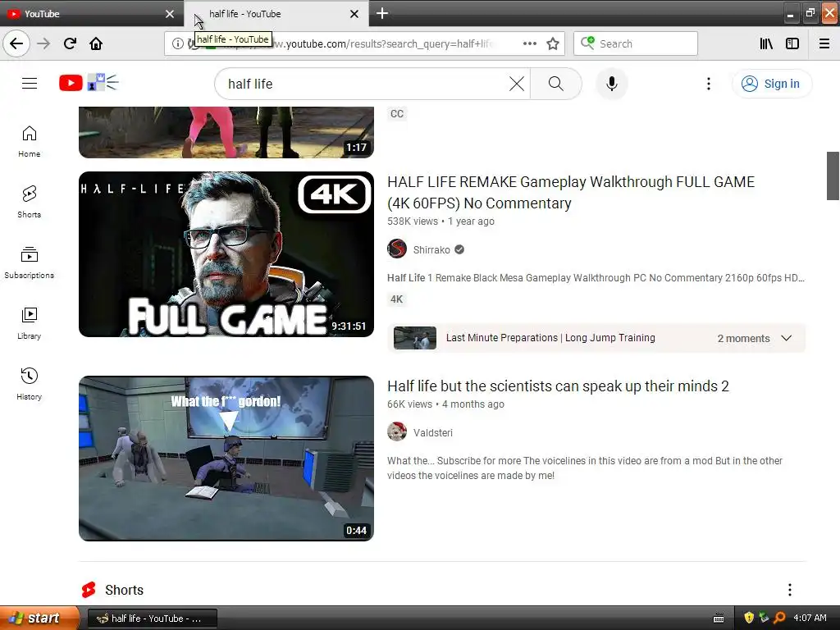Open Home in the YouTube sidebar
The height and width of the screenshot is (630, 840).
pyautogui.click(x=29, y=141)
